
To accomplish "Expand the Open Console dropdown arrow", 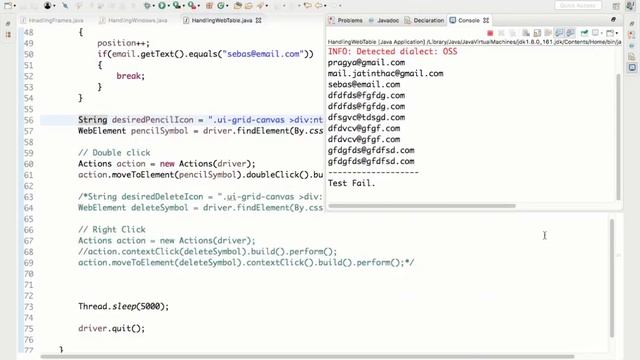I will 616,33.
